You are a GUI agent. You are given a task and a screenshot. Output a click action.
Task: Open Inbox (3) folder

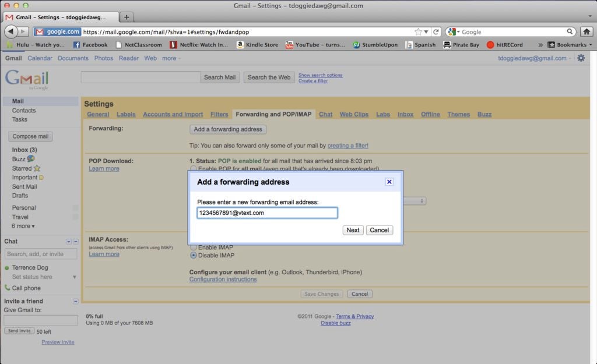point(24,150)
